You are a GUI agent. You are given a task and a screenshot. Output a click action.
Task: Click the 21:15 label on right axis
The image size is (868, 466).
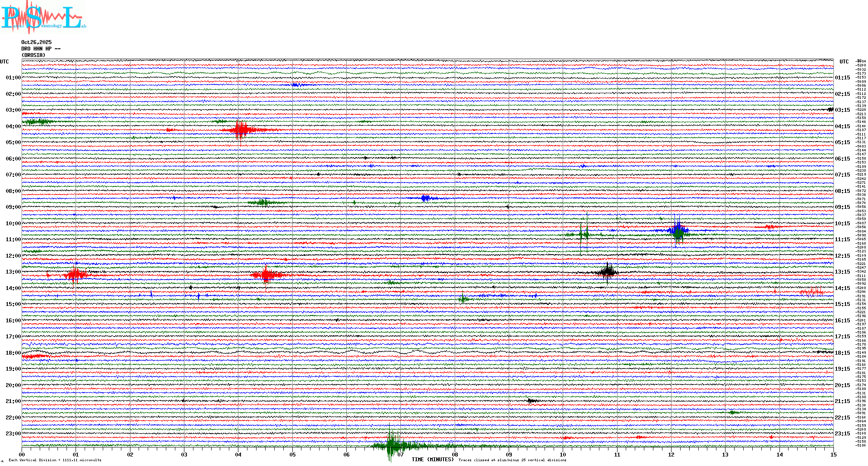coord(842,401)
